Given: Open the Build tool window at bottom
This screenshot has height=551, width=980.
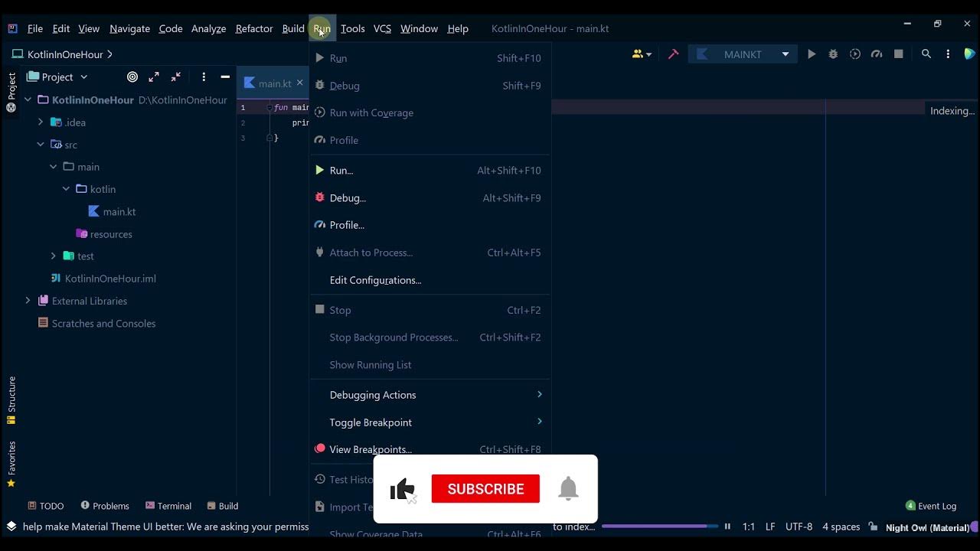Looking at the screenshot, I should click(222, 506).
